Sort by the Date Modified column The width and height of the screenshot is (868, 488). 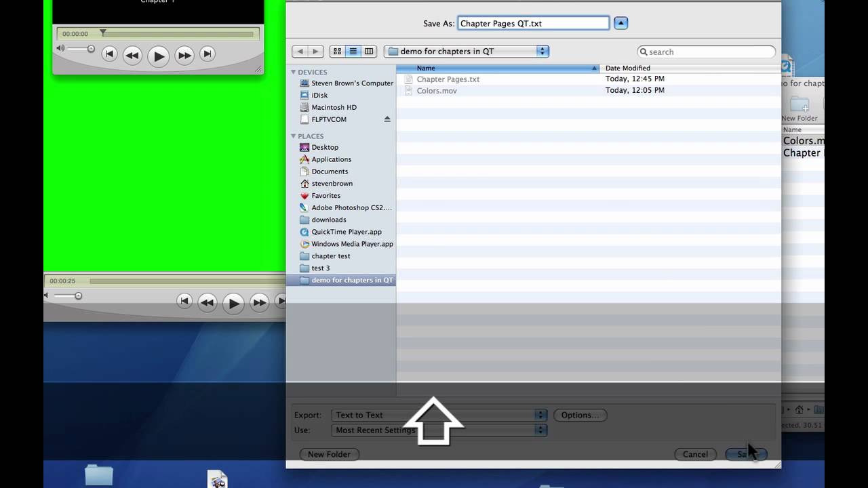[690, 68]
